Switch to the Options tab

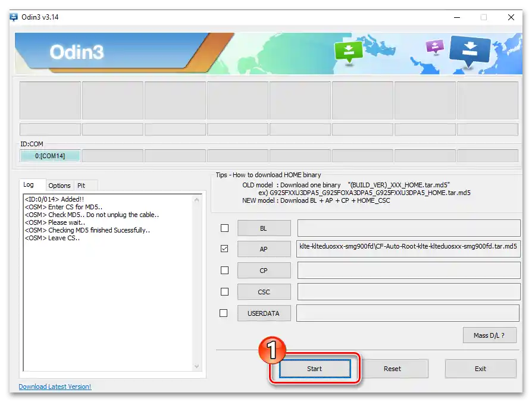(59, 186)
